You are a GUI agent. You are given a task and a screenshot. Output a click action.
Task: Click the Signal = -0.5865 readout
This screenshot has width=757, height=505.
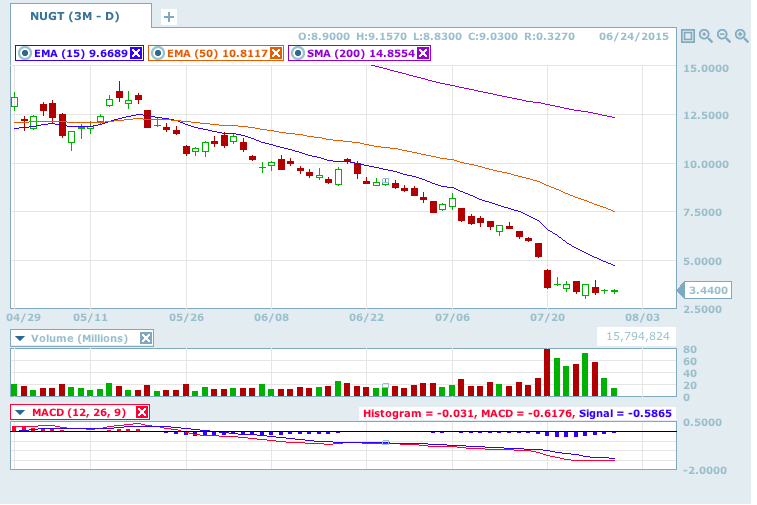[625, 413]
